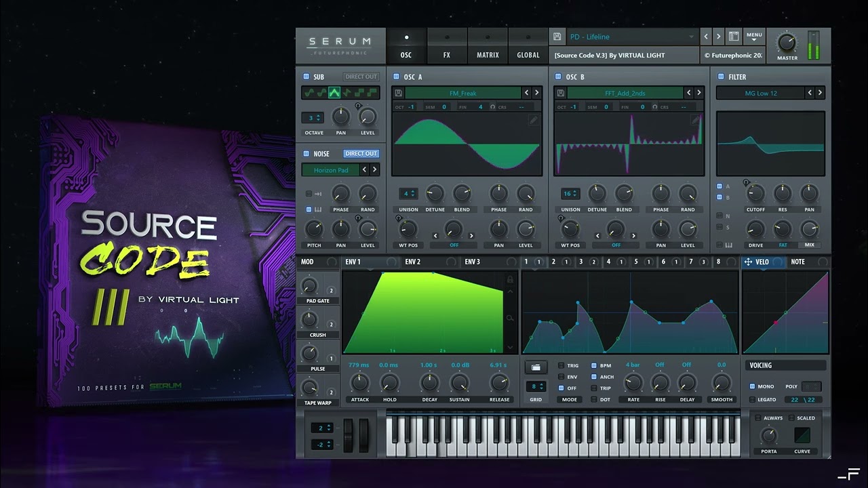Open the FFT_Add_2nds wavetable selector
Image resolution: width=868 pixels, height=488 pixels.
point(625,93)
